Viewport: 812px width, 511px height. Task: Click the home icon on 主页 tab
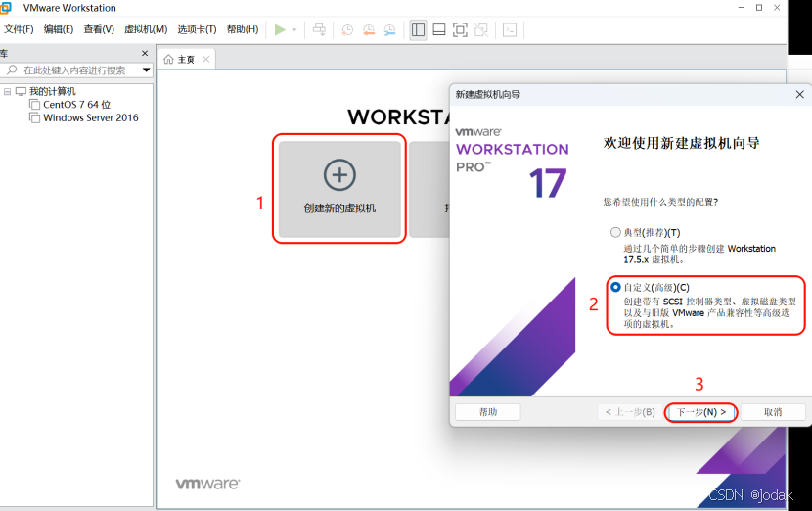169,60
